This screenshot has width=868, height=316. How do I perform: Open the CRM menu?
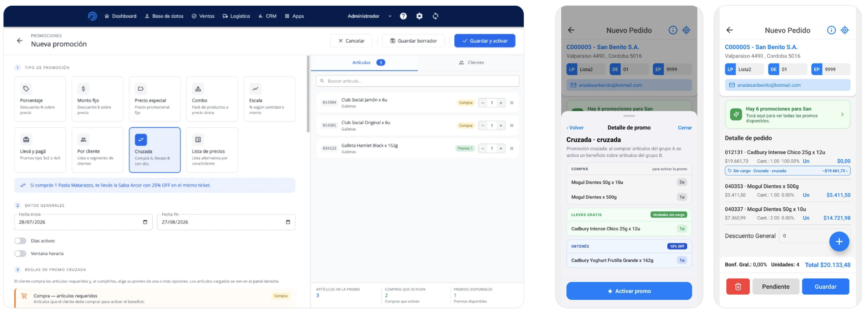tap(268, 16)
